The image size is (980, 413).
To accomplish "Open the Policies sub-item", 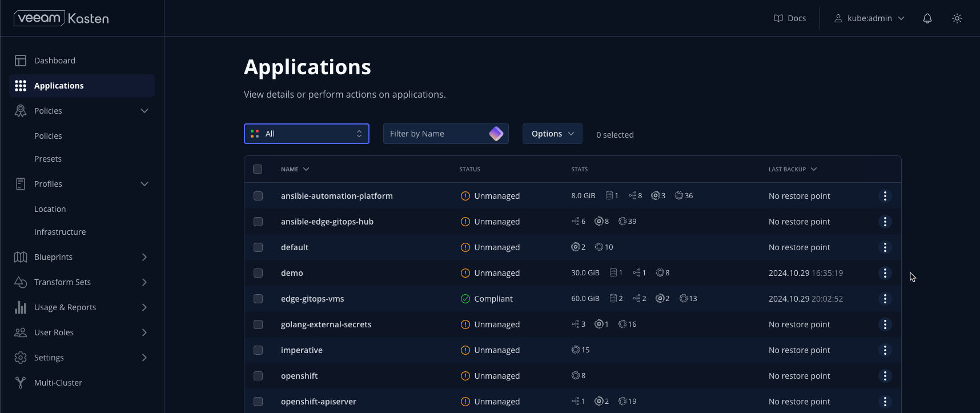I will [x=48, y=136].
